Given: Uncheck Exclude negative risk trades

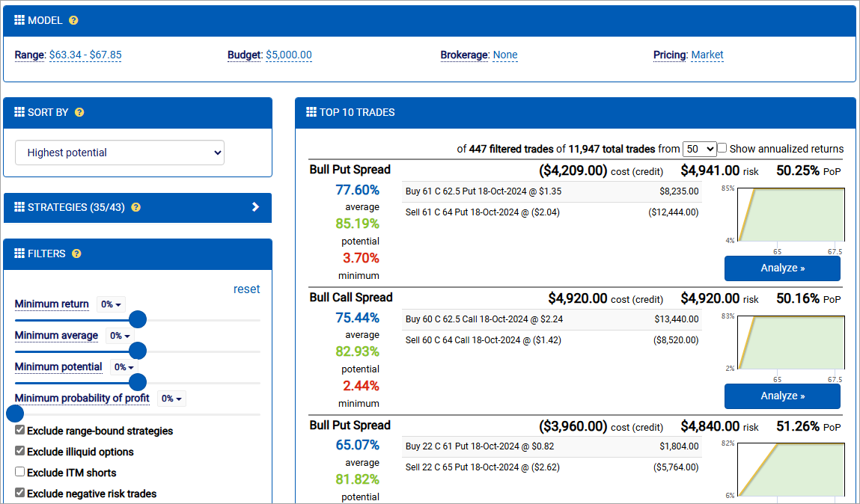Looking at the screenshot, I should pyautogui.click(x=19, y=493).
